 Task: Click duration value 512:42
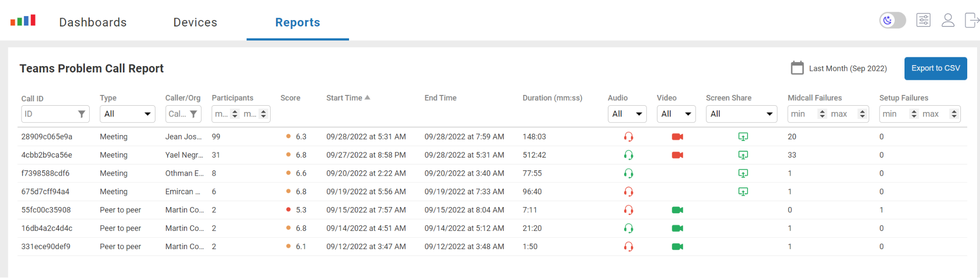click(534, 155)
